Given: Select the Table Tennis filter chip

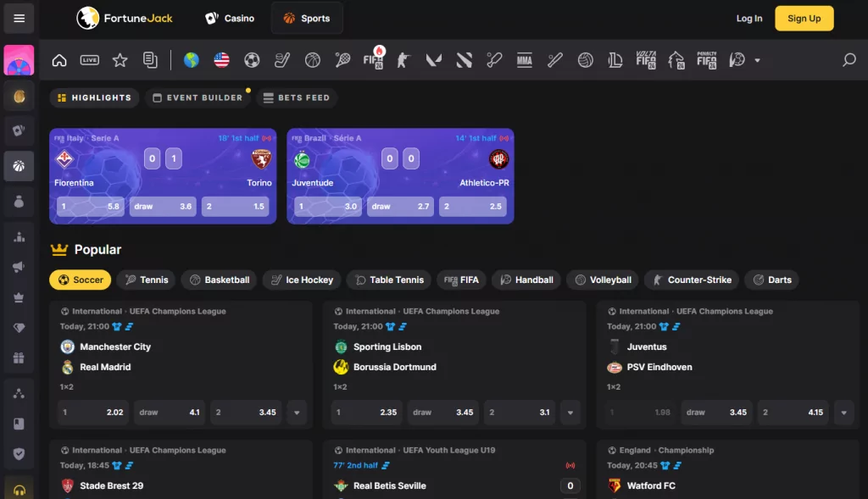Looking at the screenshot, I should pos(388,280).
